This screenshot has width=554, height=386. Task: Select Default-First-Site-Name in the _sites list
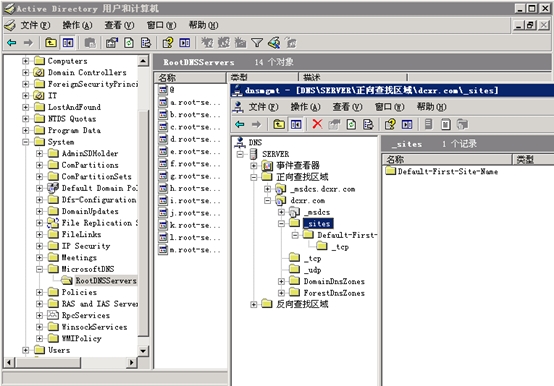click(x=448, y=172)
